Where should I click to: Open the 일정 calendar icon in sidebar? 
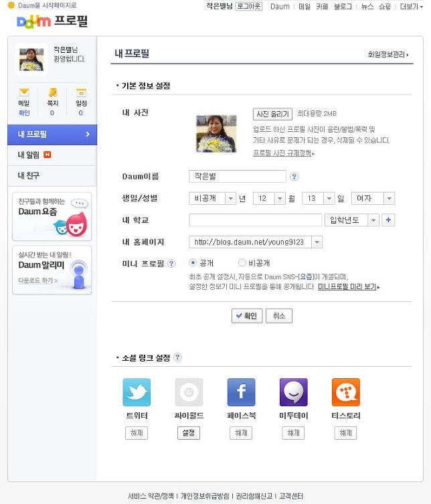(x=81, y=92)
